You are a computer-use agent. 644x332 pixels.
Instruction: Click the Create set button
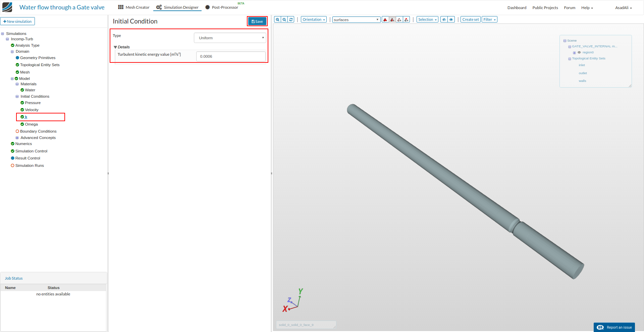[471, 19]
